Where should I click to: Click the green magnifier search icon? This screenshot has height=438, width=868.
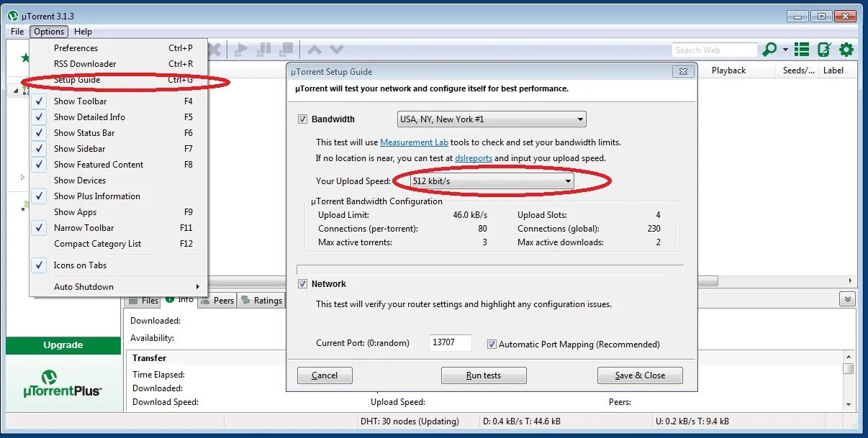[x=769, y=50]
